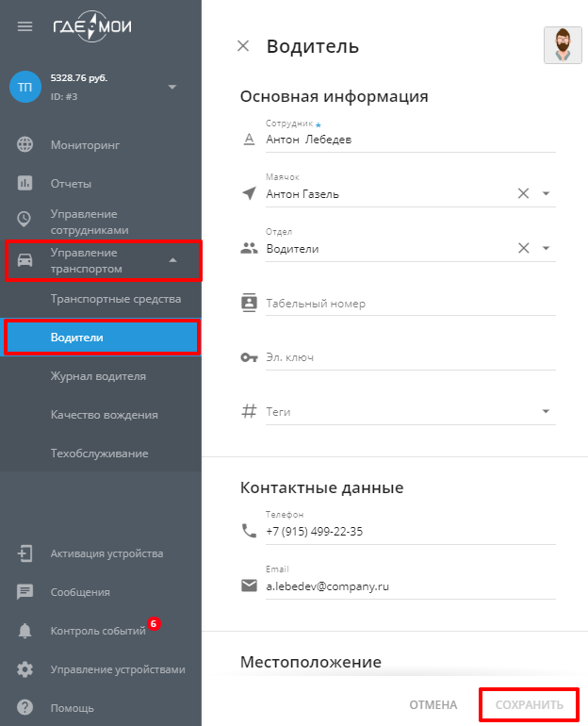Click the Отчеты chart icon
The image size is (588, 726).
25,183
